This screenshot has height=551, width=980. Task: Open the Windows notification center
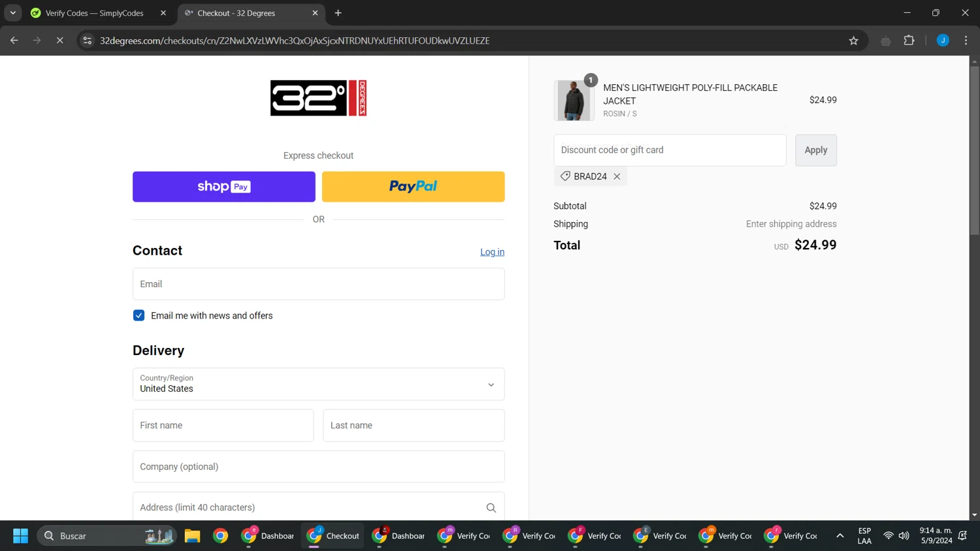tap(963, 536)
